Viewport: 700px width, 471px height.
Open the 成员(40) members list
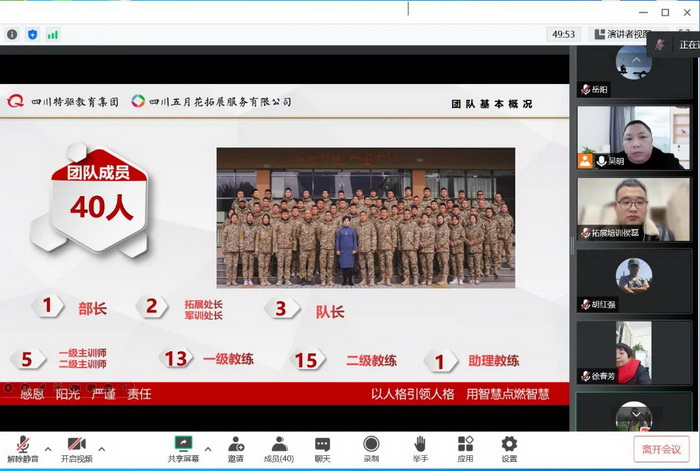coord(279,449)
